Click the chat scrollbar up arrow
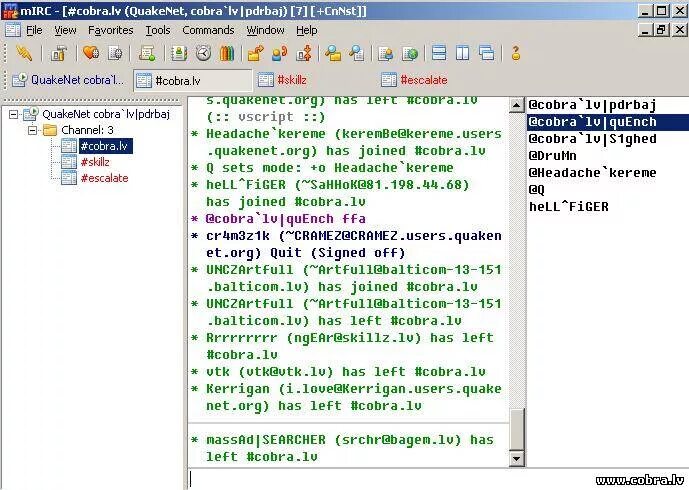 (516, 105)
